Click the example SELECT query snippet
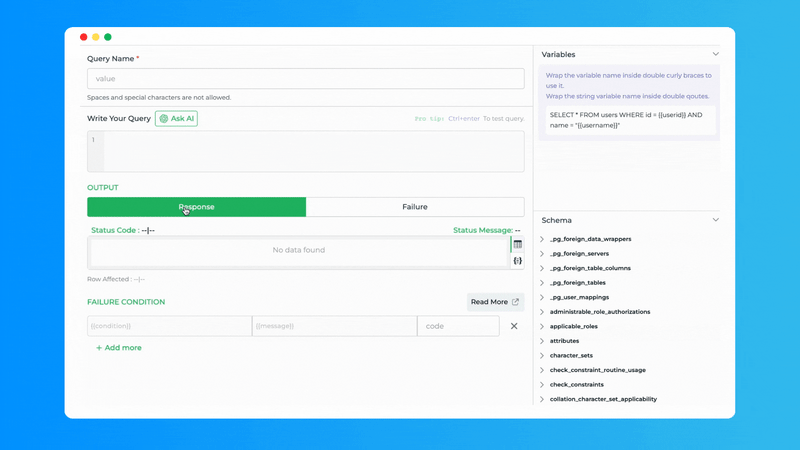This screenshot has height=450, width=800. coord(631,120)
